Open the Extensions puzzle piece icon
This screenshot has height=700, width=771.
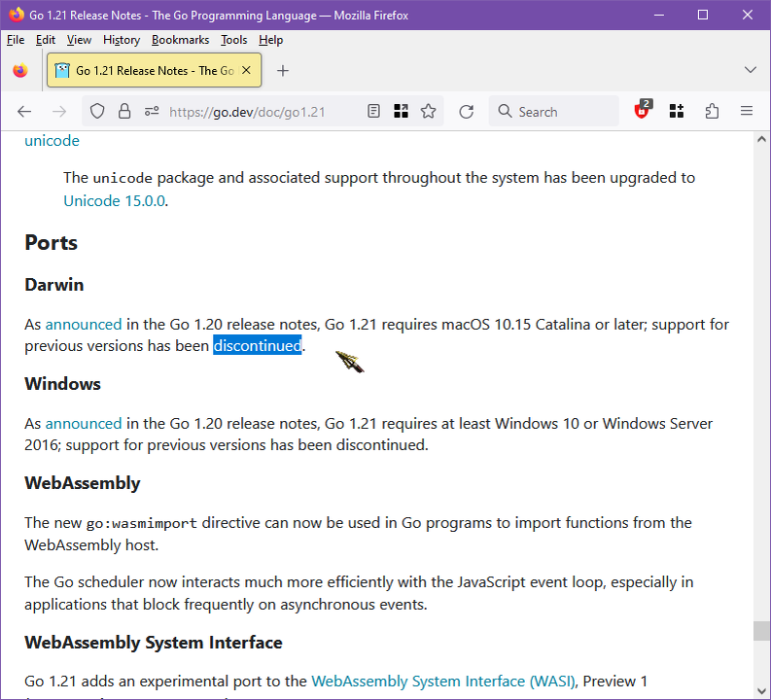712,112
